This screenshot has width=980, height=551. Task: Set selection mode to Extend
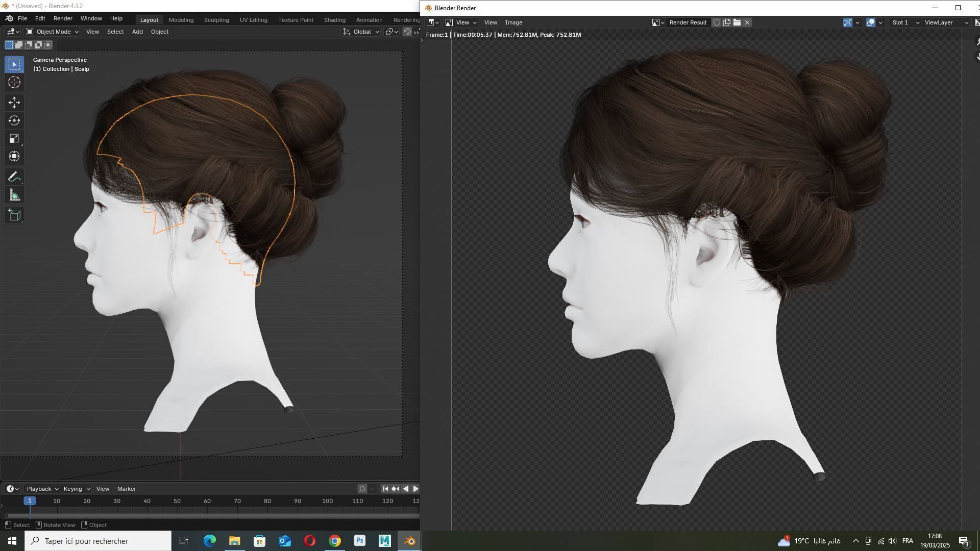coord(19,45)
